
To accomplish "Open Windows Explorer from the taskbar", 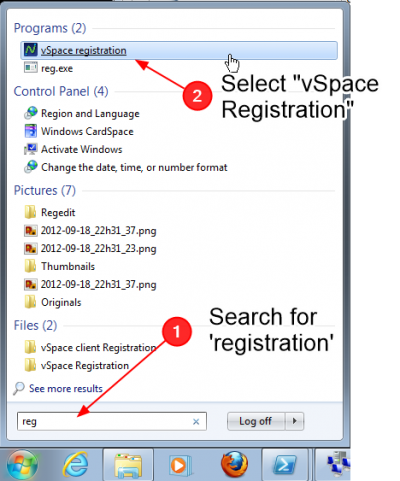I will tap(128, 465).
